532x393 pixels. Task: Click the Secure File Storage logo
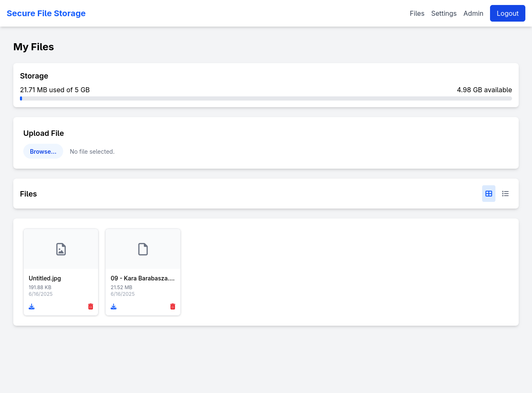coord(46,13)
